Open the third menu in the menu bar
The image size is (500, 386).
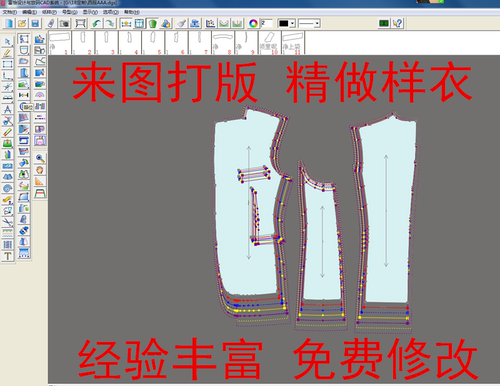point(49,12)
